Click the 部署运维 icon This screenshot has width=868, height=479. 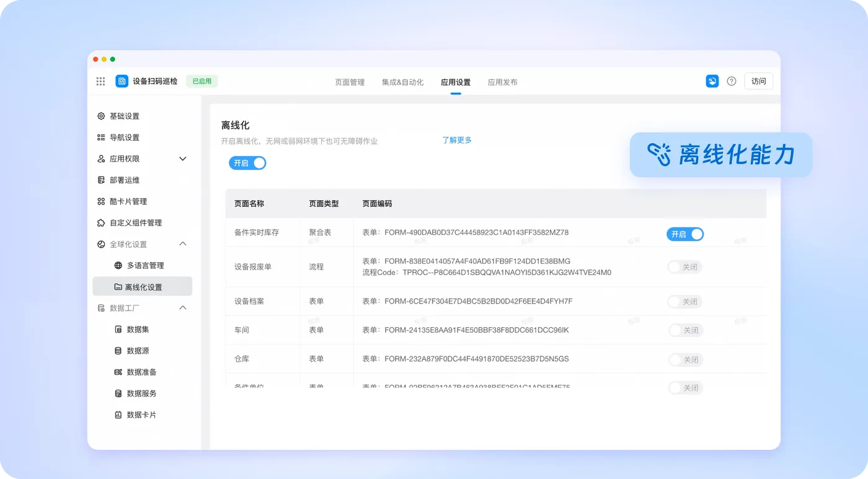coord(101,180)
